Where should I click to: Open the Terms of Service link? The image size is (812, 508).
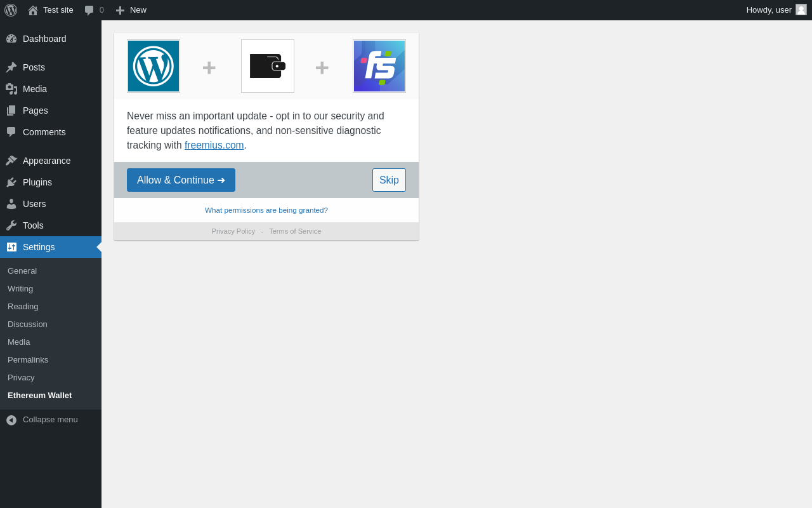295,231
